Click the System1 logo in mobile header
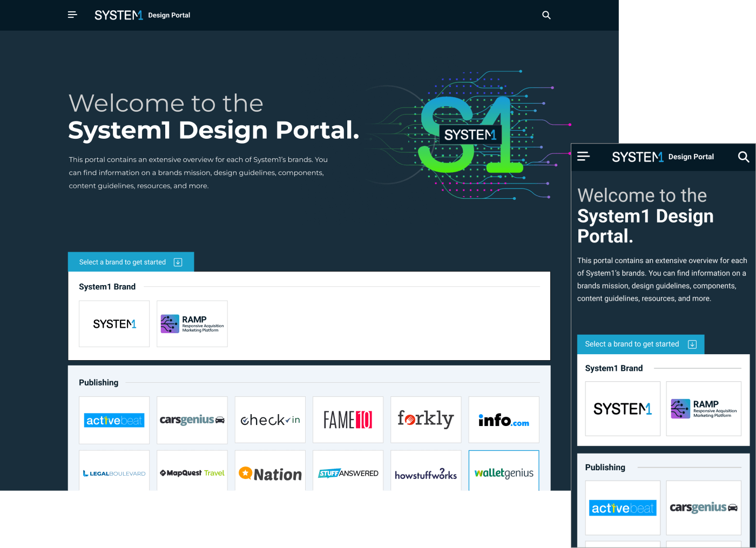 (x=637, y=157)
